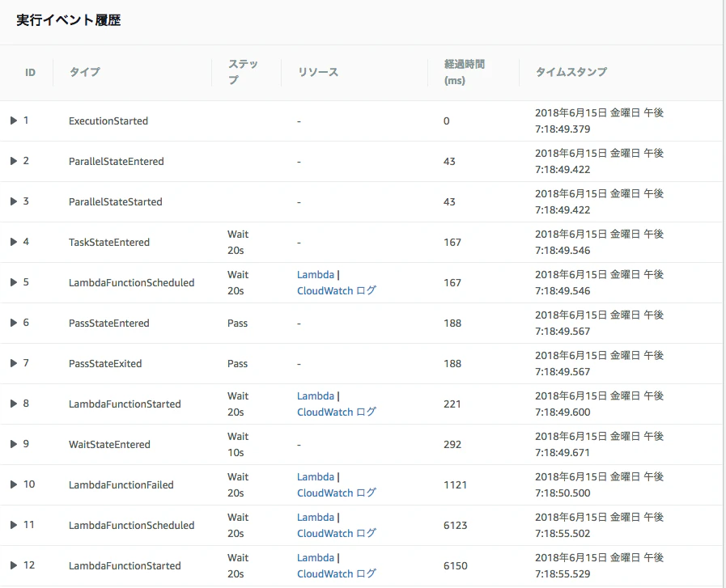Click timestamp ending 7:18:55.502
726x588 pixels.
(599, 525)
